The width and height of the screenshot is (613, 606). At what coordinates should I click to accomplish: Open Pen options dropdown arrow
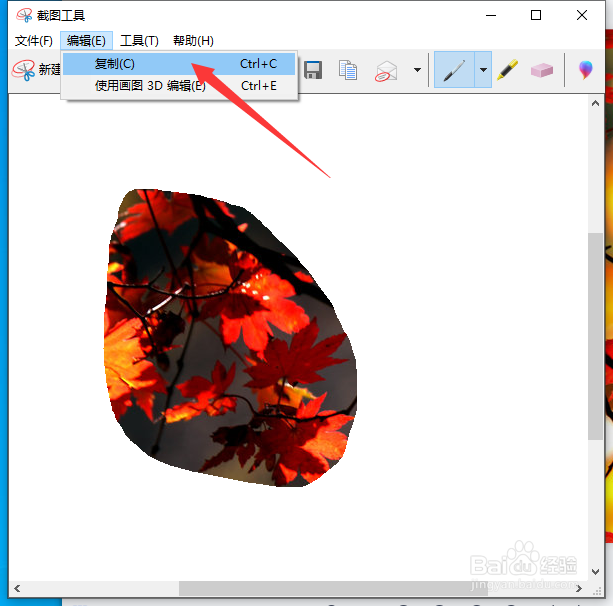[x=483, y=70]
